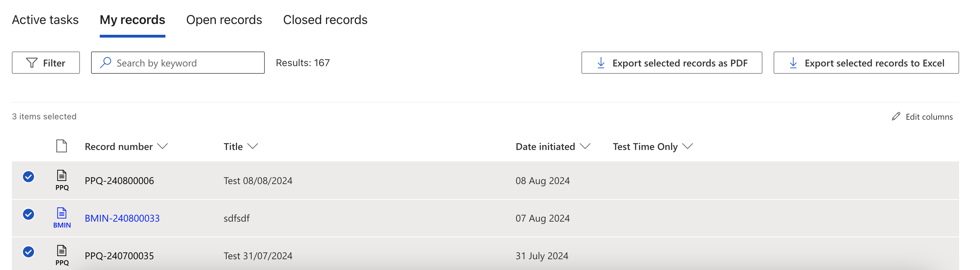Click the magnifier icon in the search box
The width and height of the screenshot is (980, 270).
[x=106, y=62]
